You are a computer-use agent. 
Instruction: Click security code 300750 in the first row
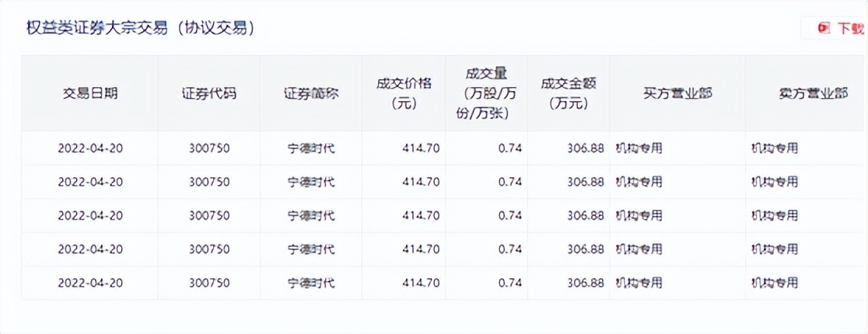pos(209,148)
